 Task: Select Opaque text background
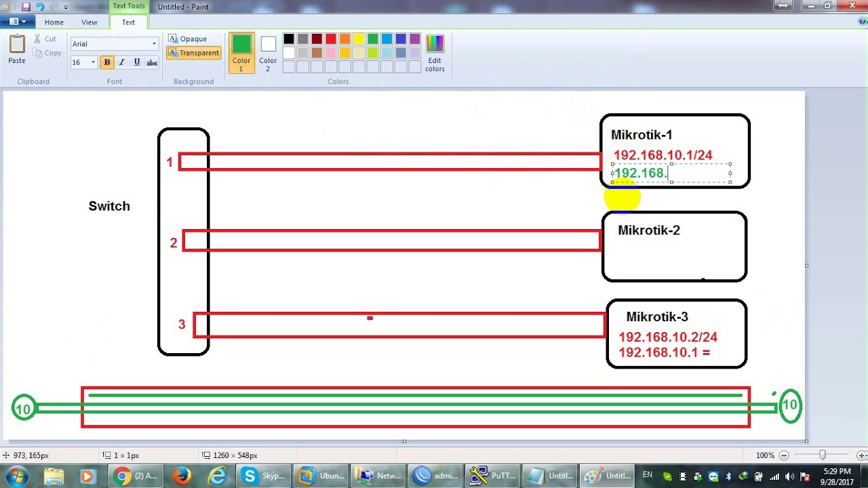[x=188, y=39]
